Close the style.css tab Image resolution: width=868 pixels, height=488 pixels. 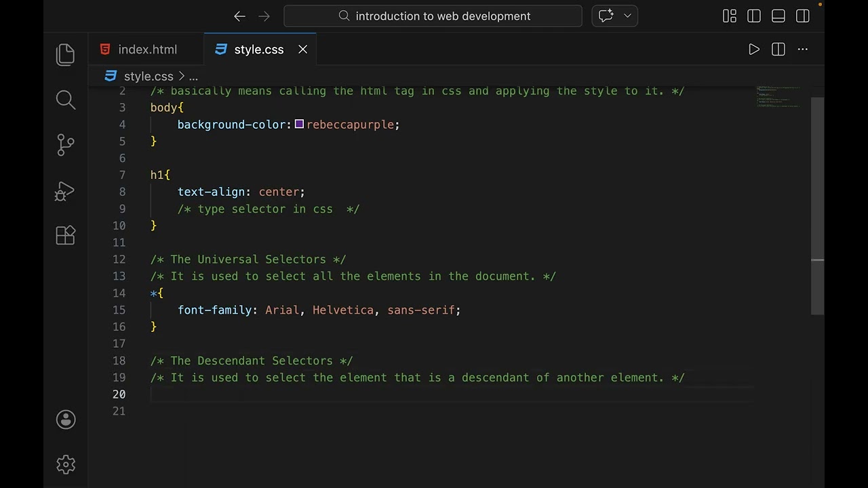[x=303, y=49]
